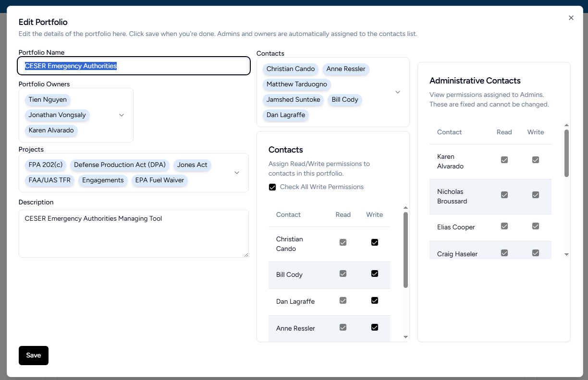This screenshot has height=380, width=588.
Task: Select the Tien Nguyen owner tag
Action: click(48, 100)
